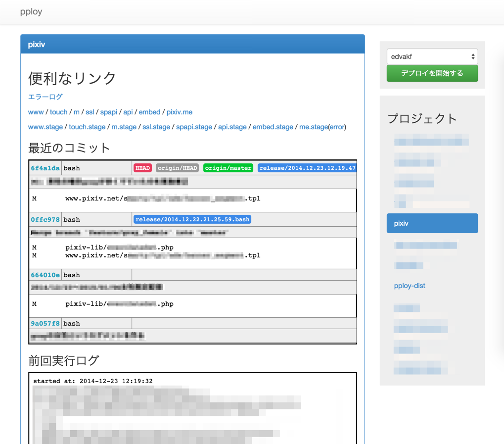Open the error link in parentheses
Screen dimensions: 504x444
337,127
